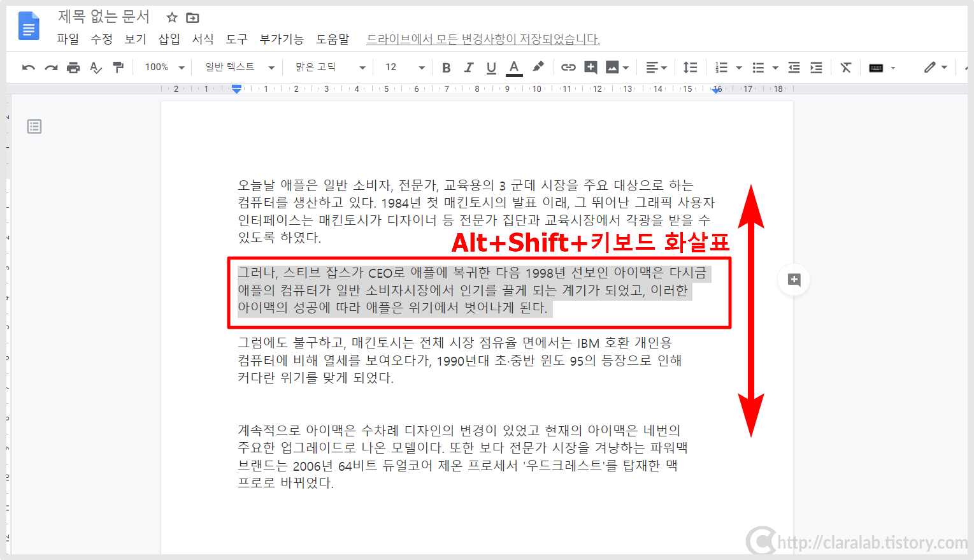Open the text alignment dropdown

pyautogui.click(x=656, y=68)
